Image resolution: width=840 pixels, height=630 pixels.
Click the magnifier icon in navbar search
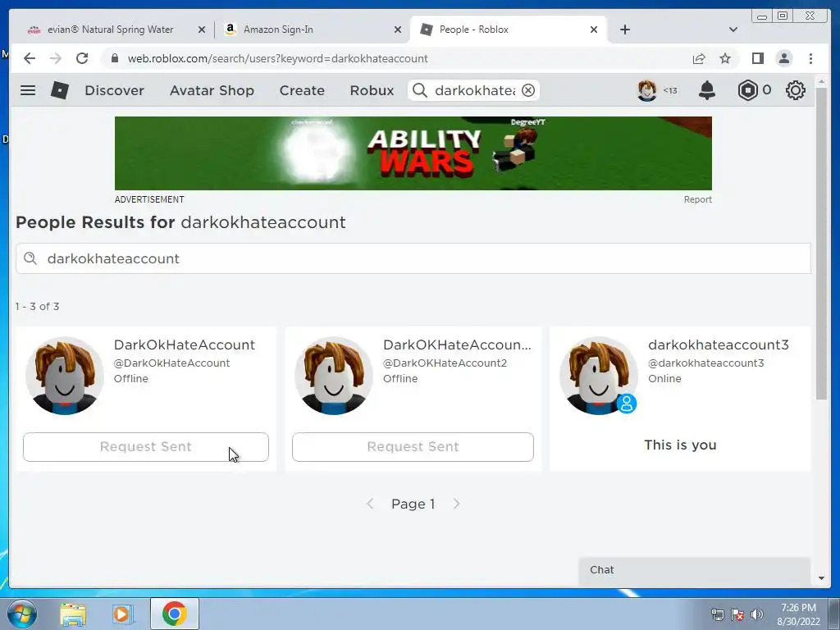[420, 90]
